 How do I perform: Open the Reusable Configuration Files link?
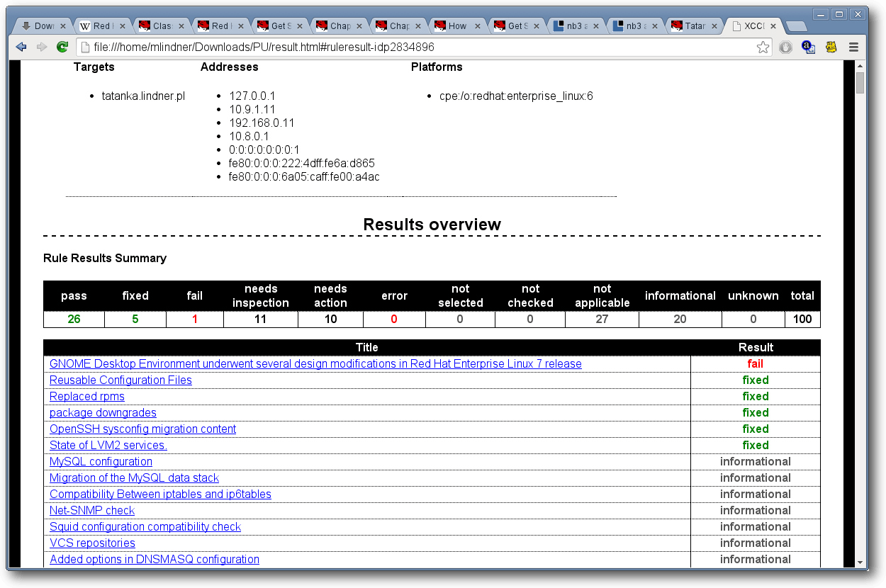120,380
